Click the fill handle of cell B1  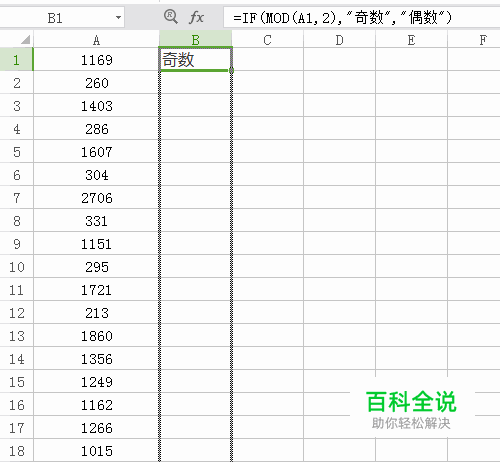(x=231, y=70)
